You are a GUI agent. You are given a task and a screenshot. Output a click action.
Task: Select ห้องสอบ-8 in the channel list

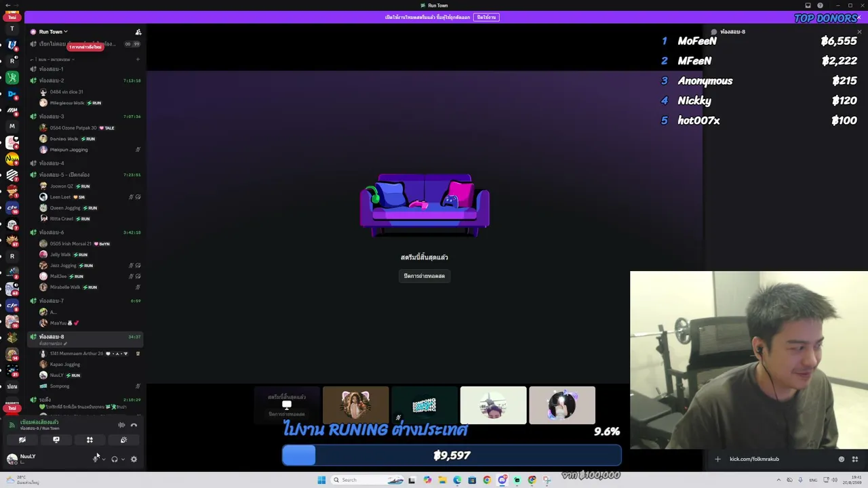click(x=85, y=340)
